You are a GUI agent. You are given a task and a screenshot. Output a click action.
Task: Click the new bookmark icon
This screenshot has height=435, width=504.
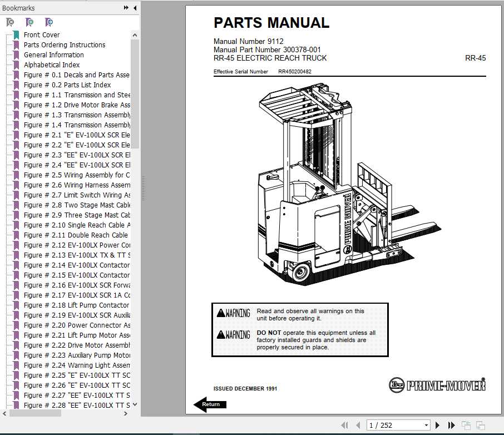pyautogui.click(x=29, y=22)
